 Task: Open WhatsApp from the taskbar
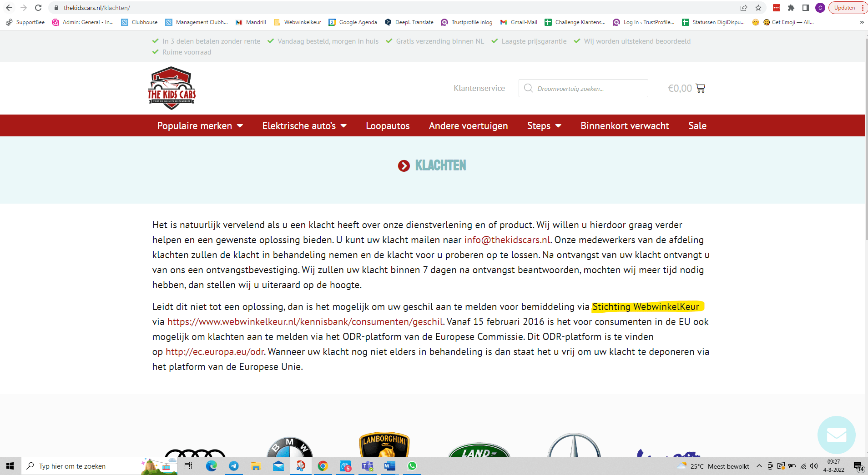tap(412, 466)
